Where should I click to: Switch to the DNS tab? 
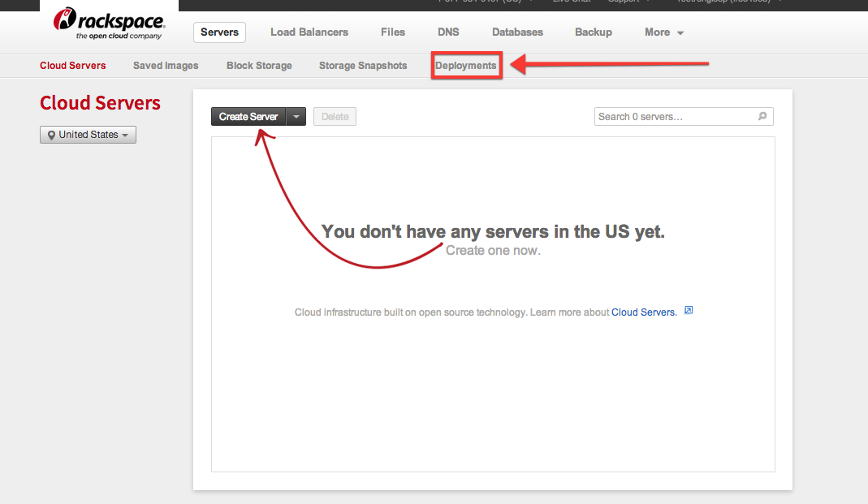(x=448, y=32)
